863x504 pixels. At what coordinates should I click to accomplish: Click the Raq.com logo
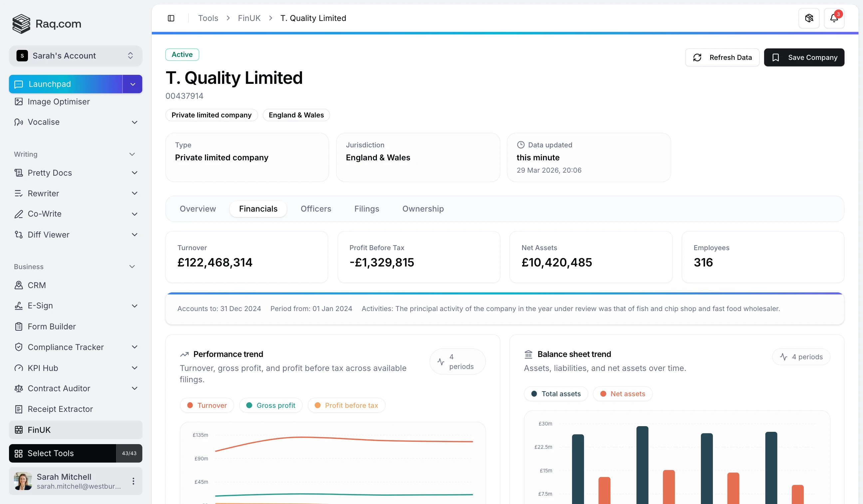[x=47, y=24]
